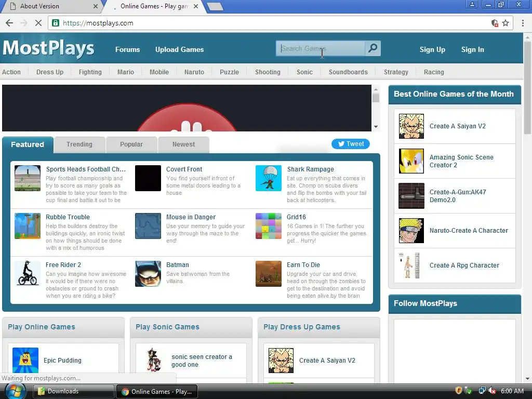Click the shield blocked-content icon in address bar
This screenshot has height=399, width=532.
point(495,23)
